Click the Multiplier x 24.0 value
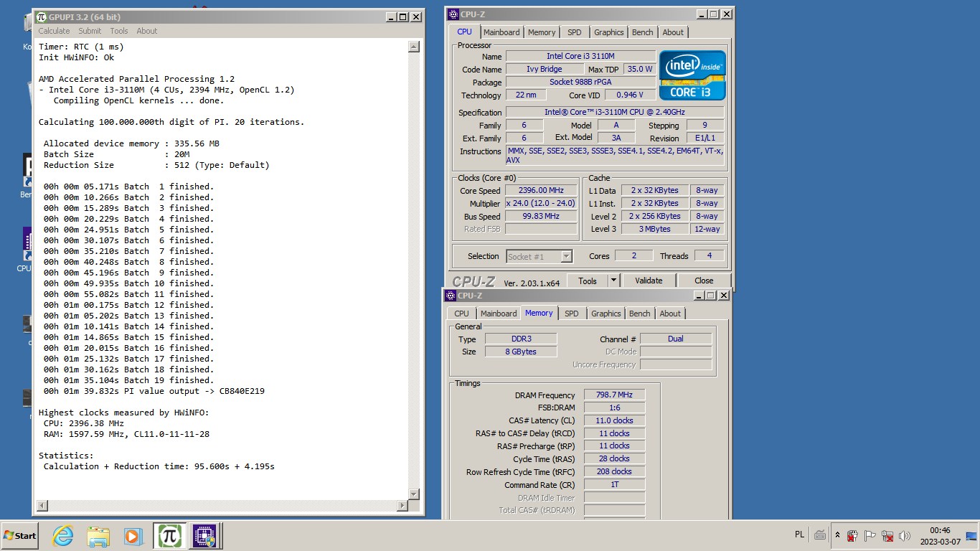This screenshot has height=551, width=980. [x=541, y=203]
